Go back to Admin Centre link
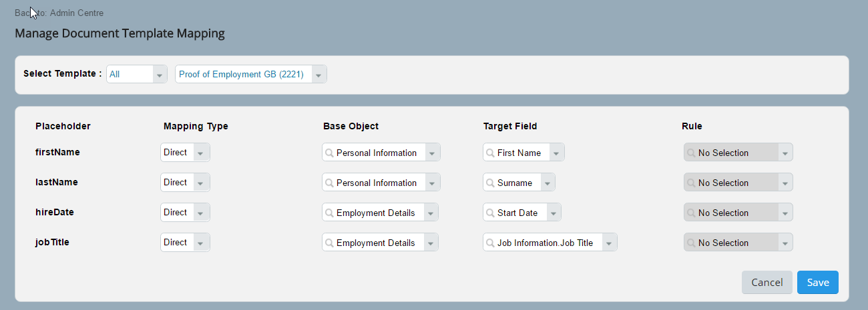868x310 pixels. pos(59,13)
